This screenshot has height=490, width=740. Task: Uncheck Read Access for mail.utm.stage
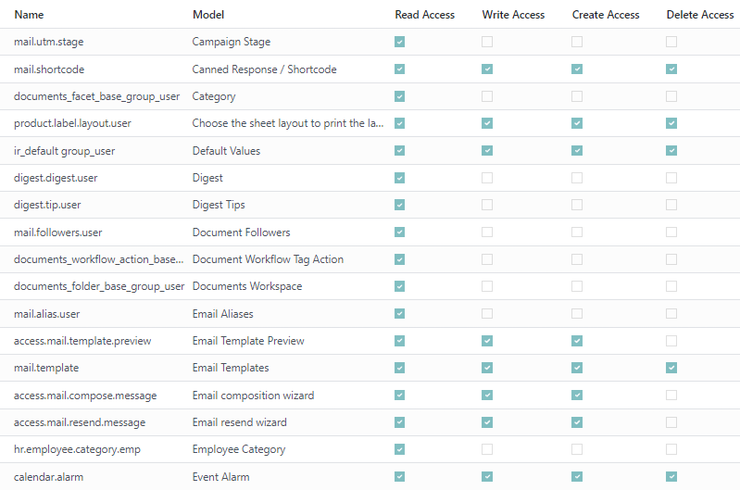(400, 42)
